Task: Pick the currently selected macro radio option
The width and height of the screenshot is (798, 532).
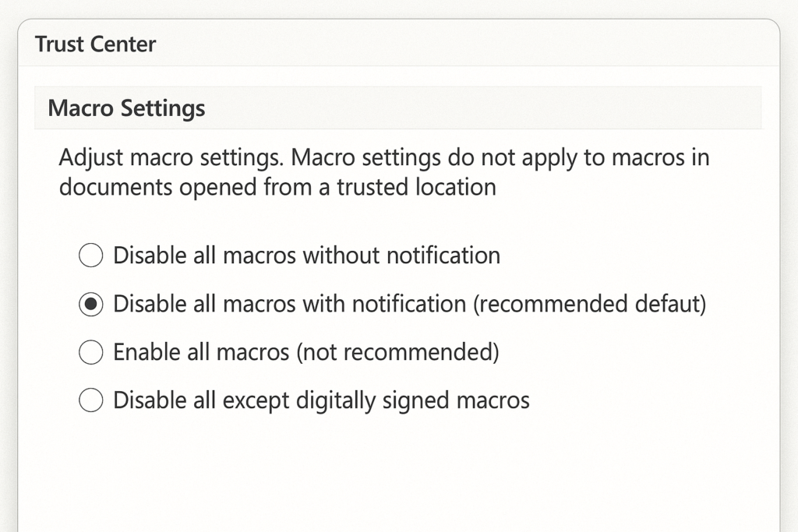Action: (91, 304)
